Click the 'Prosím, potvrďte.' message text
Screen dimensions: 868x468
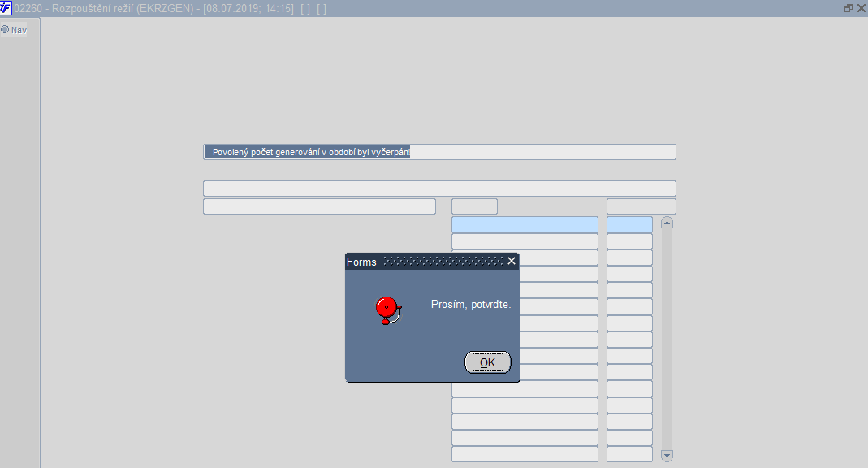470,305
